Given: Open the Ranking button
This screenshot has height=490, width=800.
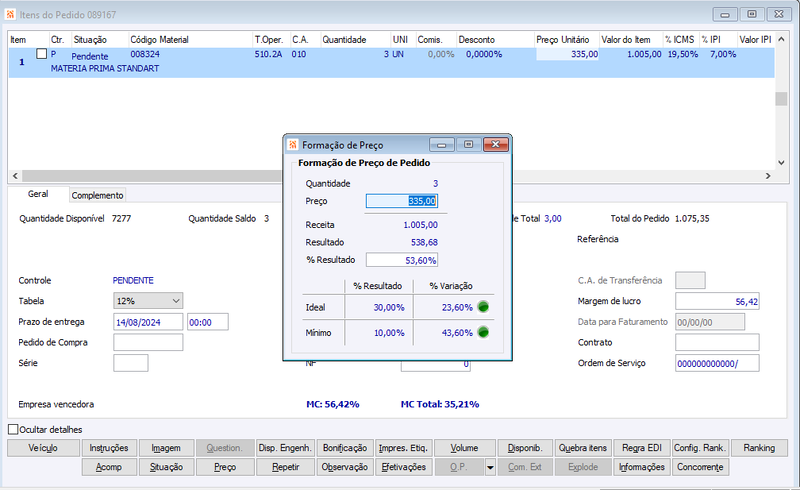Looking at the screenshot, I should (x=759, y=448).
